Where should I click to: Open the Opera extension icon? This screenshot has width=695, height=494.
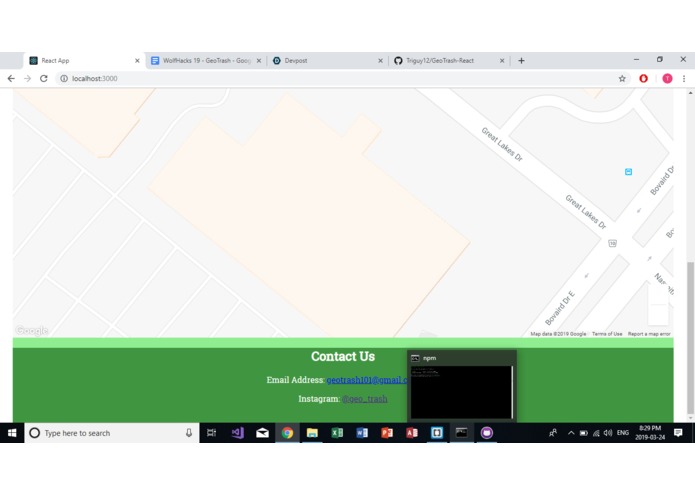click(x=644, y=78)
